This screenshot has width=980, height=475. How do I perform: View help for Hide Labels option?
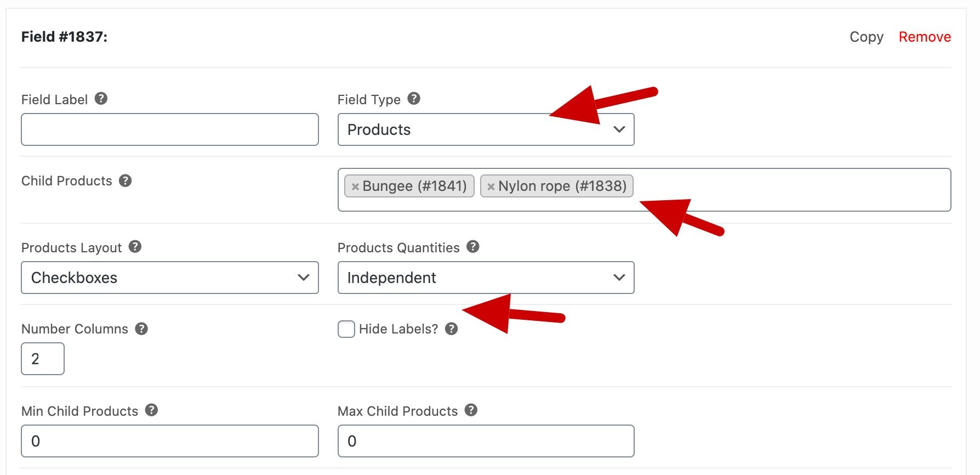click(x=451, y=329)
